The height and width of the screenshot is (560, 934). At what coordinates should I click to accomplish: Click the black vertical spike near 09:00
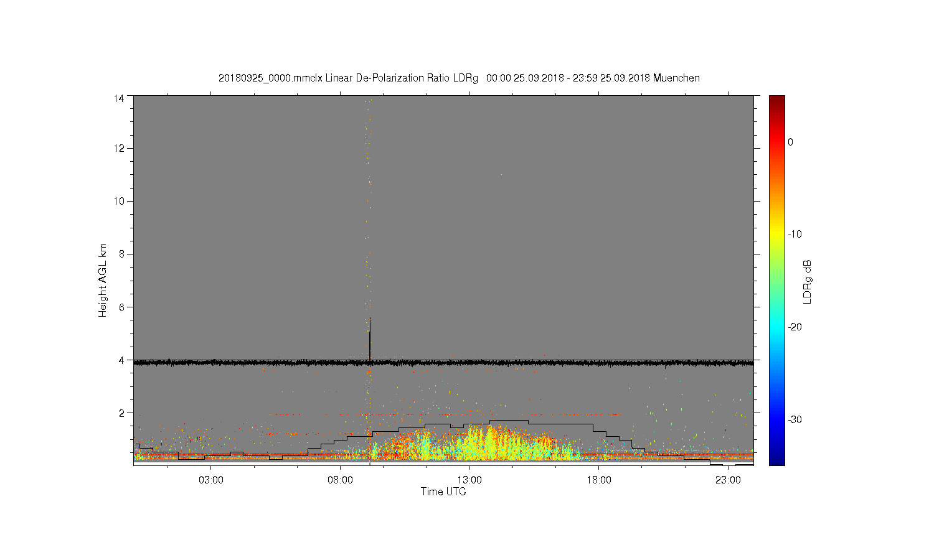370,339
